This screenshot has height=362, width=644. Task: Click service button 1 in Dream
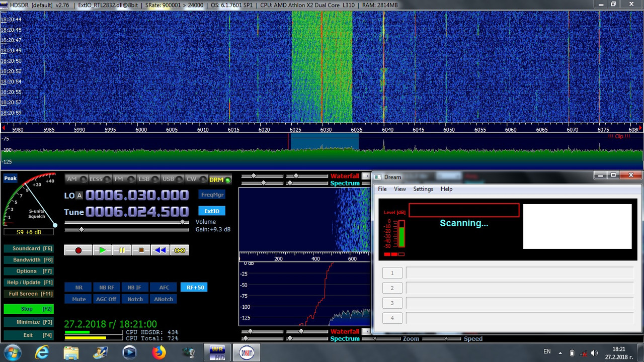tap(392, 273)
